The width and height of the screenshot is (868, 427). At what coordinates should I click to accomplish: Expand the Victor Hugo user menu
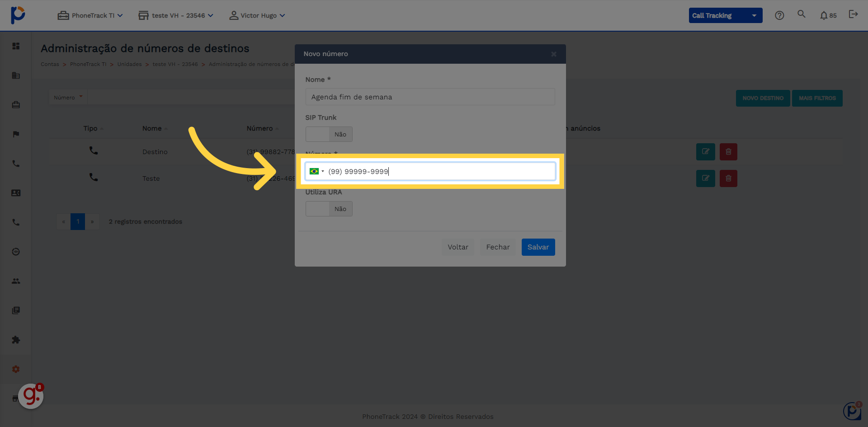257,15
